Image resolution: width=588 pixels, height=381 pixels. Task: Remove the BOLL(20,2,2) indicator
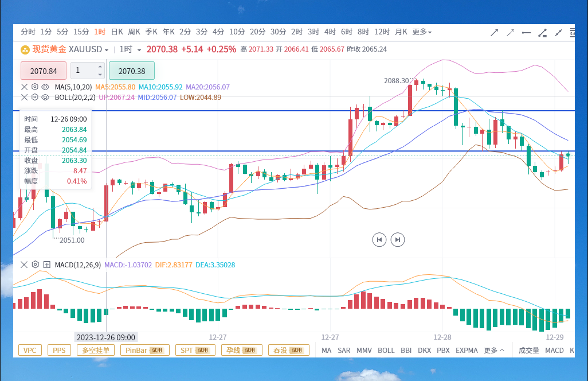(x=25, y=98)
